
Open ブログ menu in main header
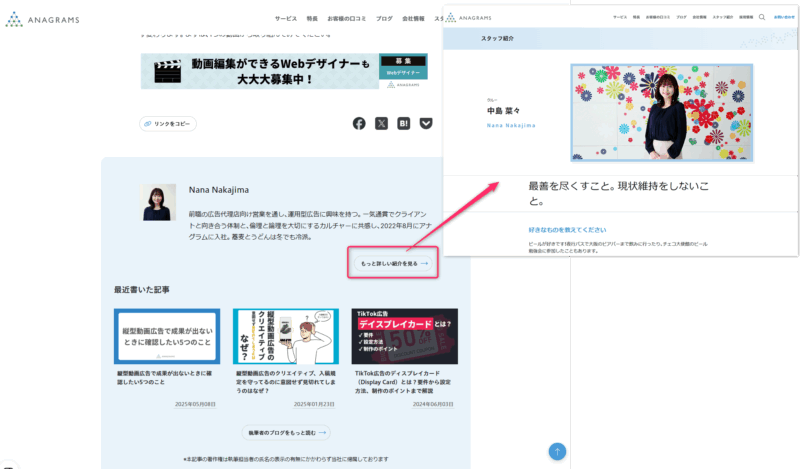(384, 19)
